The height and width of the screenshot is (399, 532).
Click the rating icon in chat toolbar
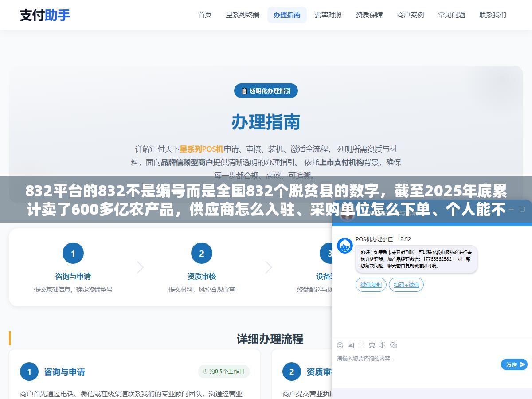pyautogui.click(x=372, y=345)
